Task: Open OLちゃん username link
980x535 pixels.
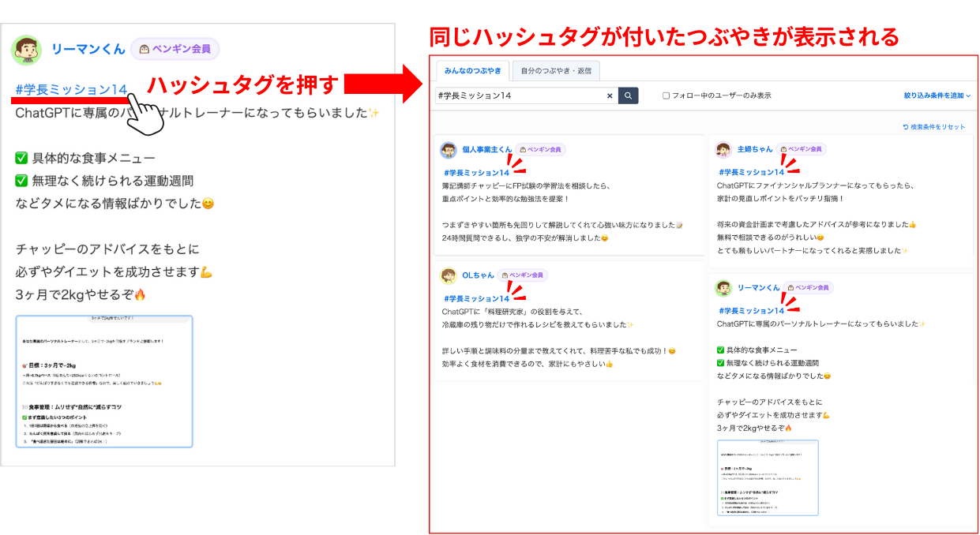Action: (x=478, y=275)
